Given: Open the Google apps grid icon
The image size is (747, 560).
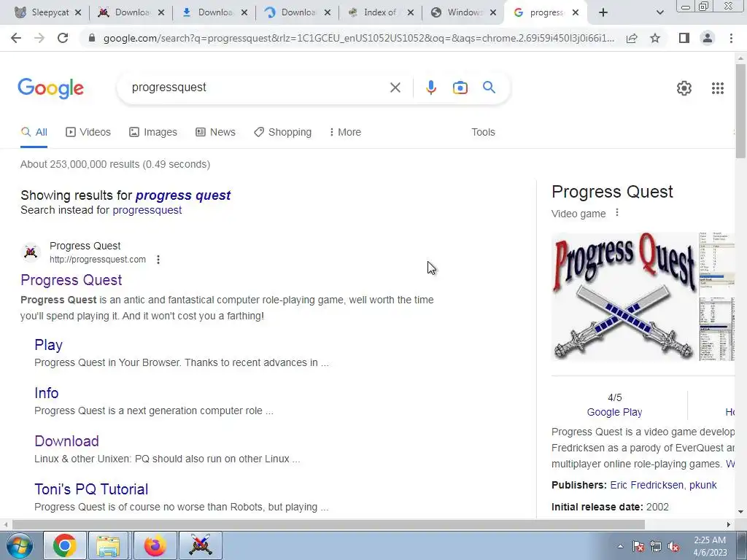Looking at the screenshot, I should coord(718,88).
